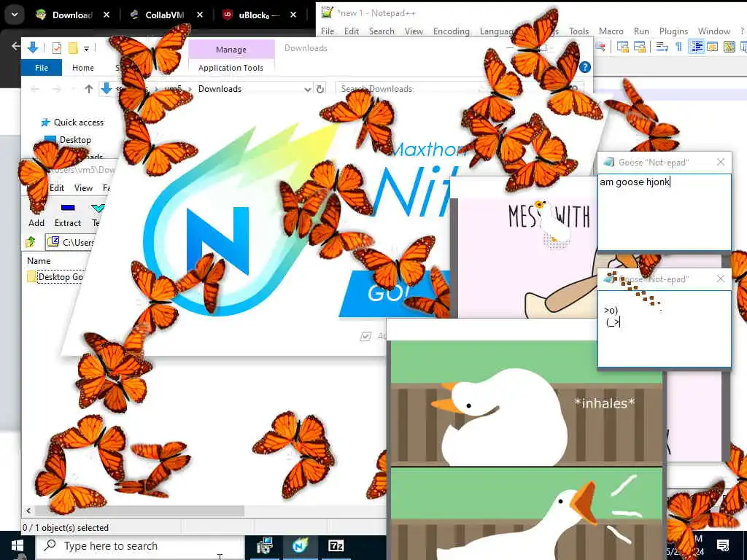Open Customize Quick Access Toolbar dropdown
The height and width of the screenshot is (560, 747).
(86, 49)
